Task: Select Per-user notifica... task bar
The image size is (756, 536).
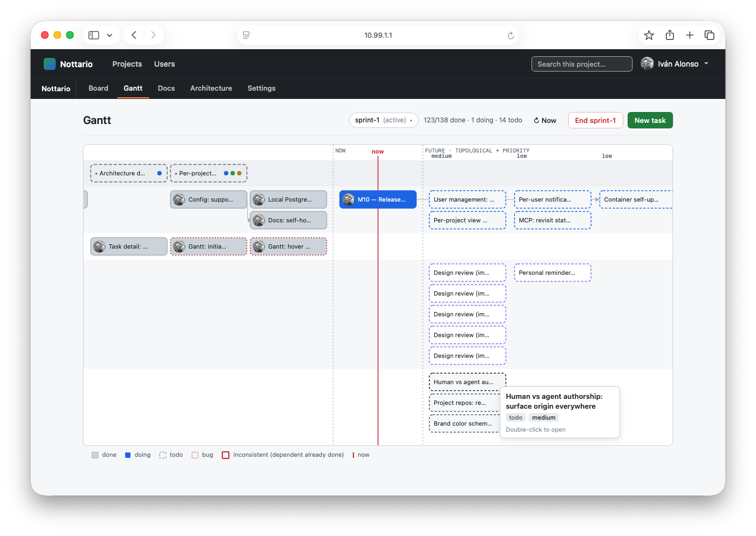Action: coord(553,199)
